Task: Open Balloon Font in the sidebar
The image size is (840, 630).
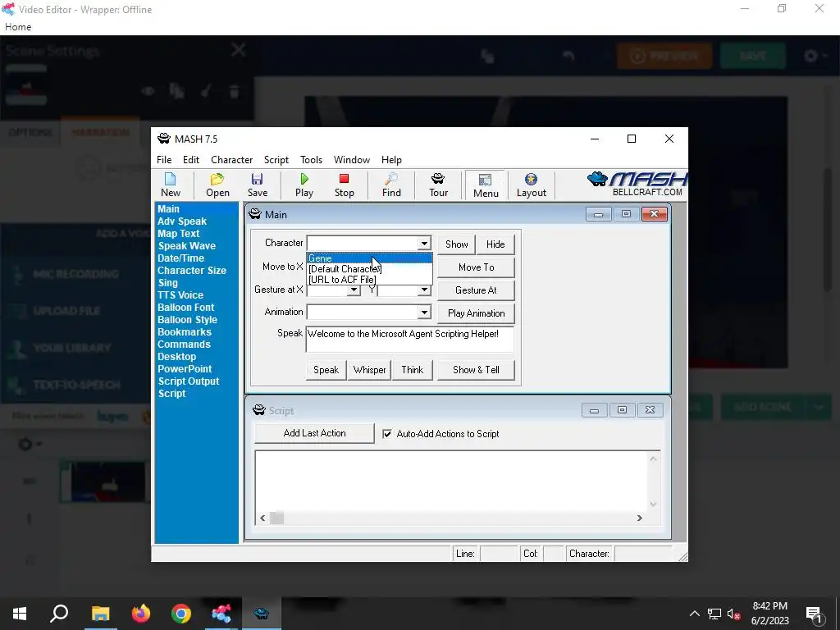Action: [x=186, y=308]
